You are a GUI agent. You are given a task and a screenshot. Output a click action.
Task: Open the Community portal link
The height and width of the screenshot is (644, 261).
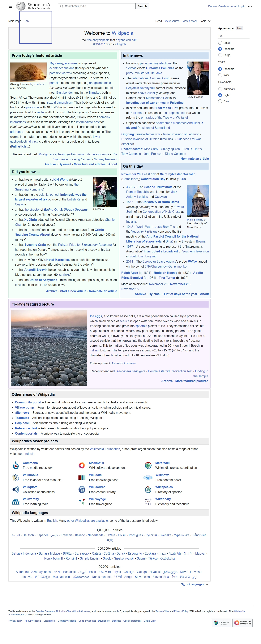tap(28, 402)
